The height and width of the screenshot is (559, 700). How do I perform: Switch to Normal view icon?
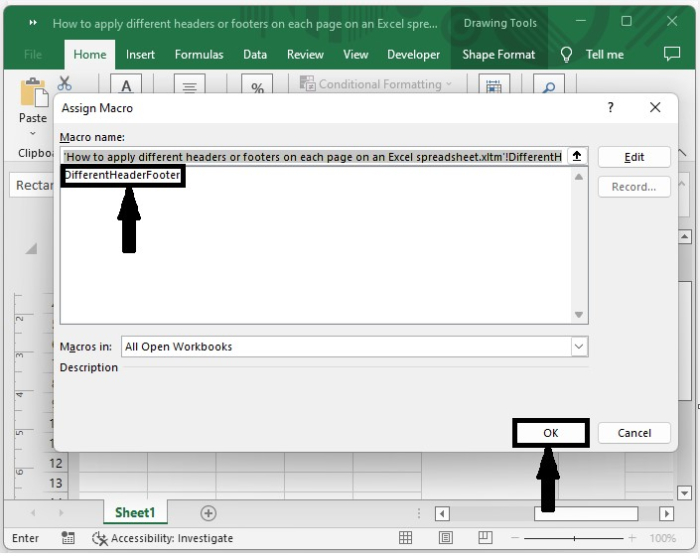[405, 538]
